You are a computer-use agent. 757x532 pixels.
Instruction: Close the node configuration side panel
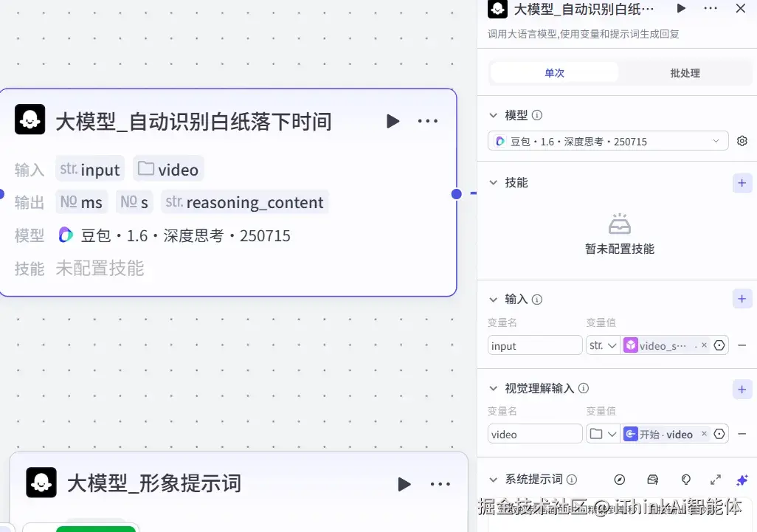(x=741, y=8)
